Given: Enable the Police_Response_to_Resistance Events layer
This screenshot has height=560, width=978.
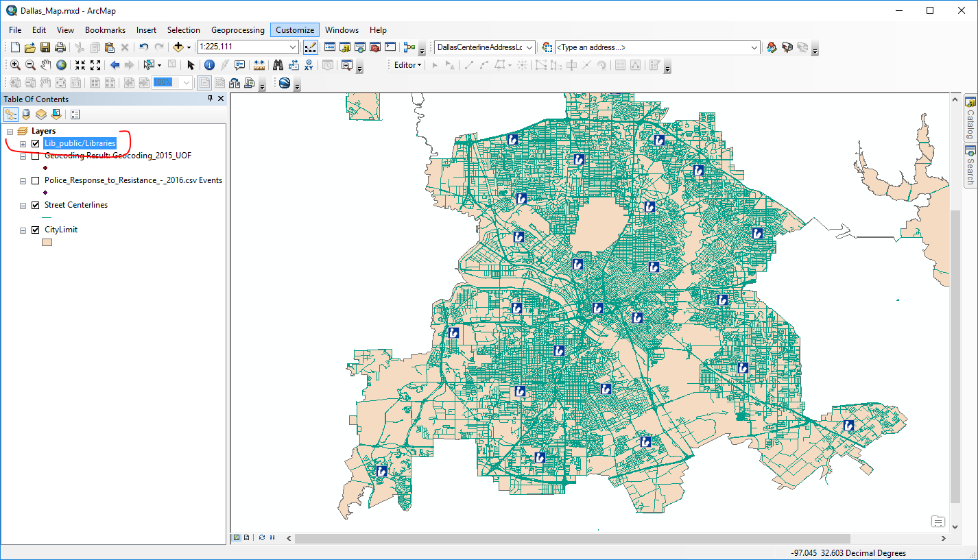Looking at the screenshot, I should 35,180.
